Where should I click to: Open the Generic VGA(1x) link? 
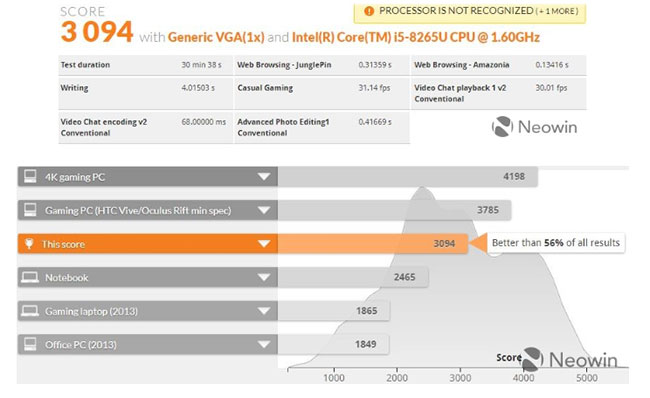[x=216, y=37]
